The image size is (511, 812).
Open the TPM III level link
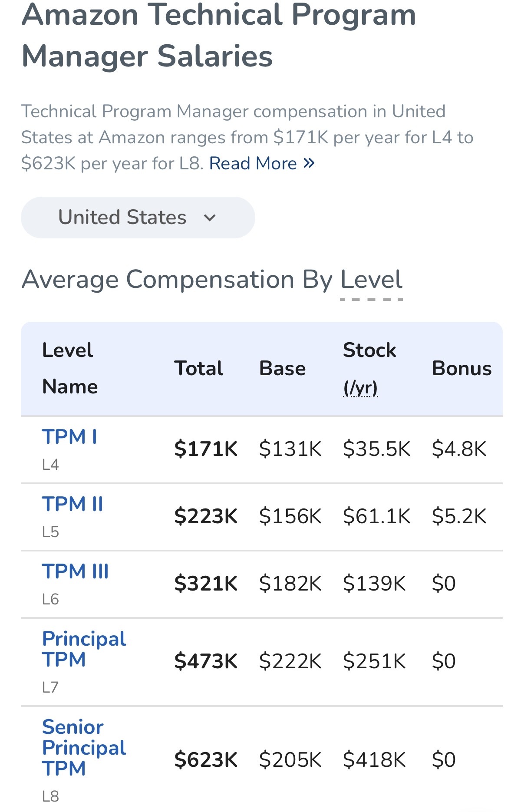pyautogui.click(x=75, y=571)
